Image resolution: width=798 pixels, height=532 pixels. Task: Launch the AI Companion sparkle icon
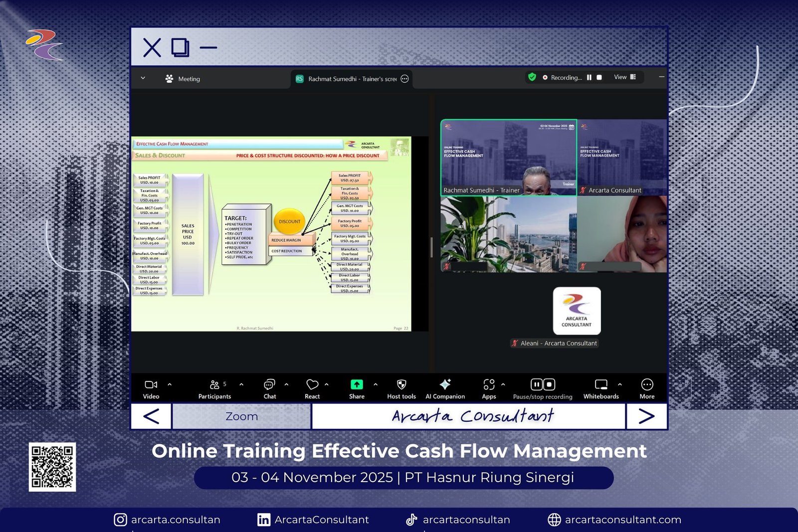445,385
